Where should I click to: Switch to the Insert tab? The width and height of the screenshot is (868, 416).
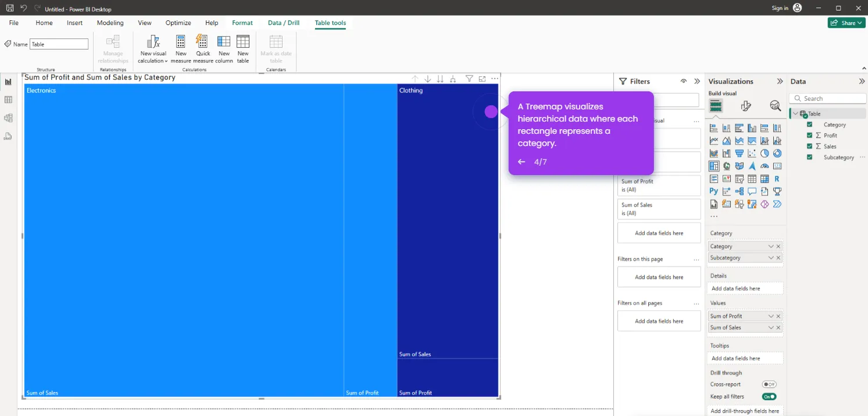tap(74, 23)
